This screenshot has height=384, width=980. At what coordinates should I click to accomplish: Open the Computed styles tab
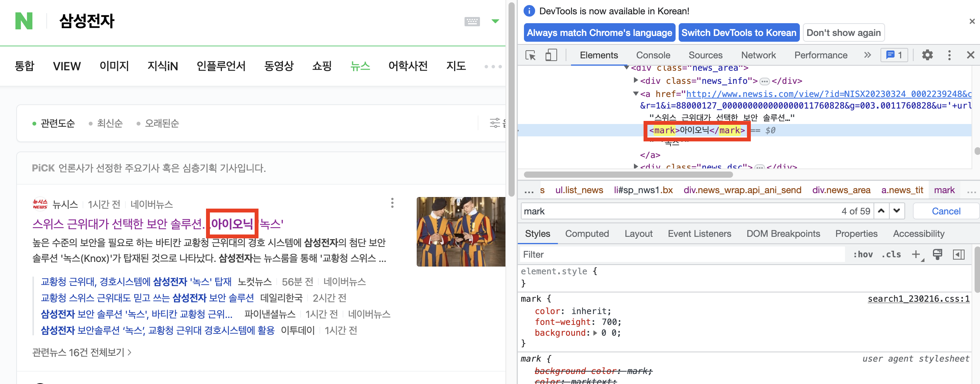(587, 233)
